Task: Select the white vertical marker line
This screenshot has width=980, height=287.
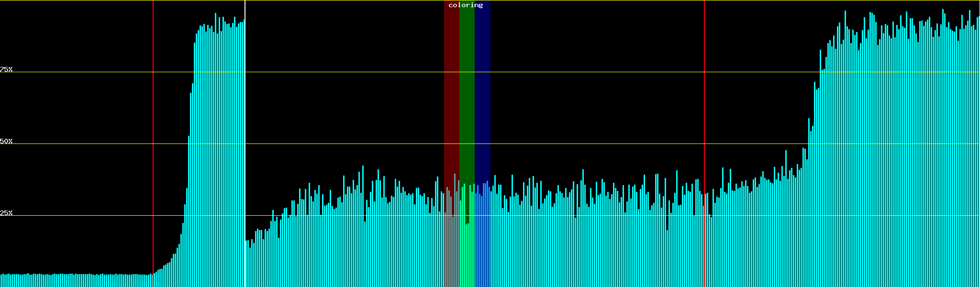Action: (x=245, y=120)
